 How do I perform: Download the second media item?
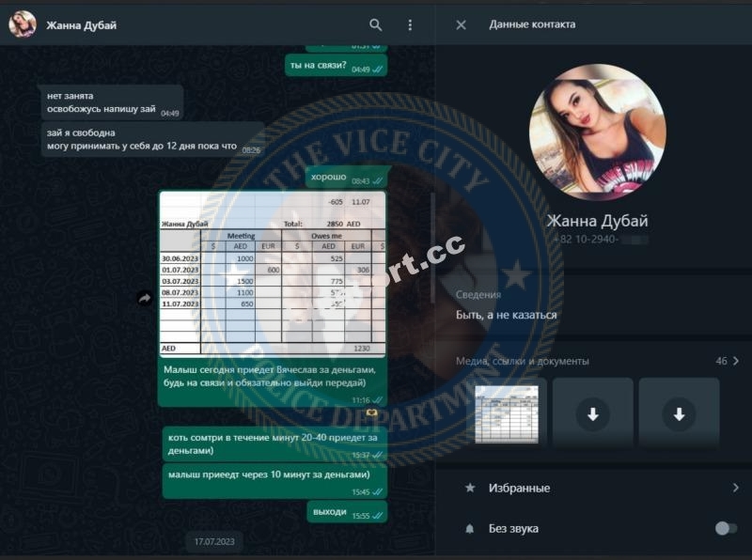pyautogui.click(x=593, y=413)
